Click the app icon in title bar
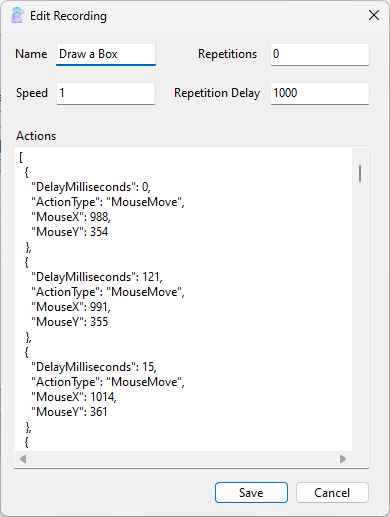The height and width of the screenshot is (517, 390). click(x=17, y=15)
